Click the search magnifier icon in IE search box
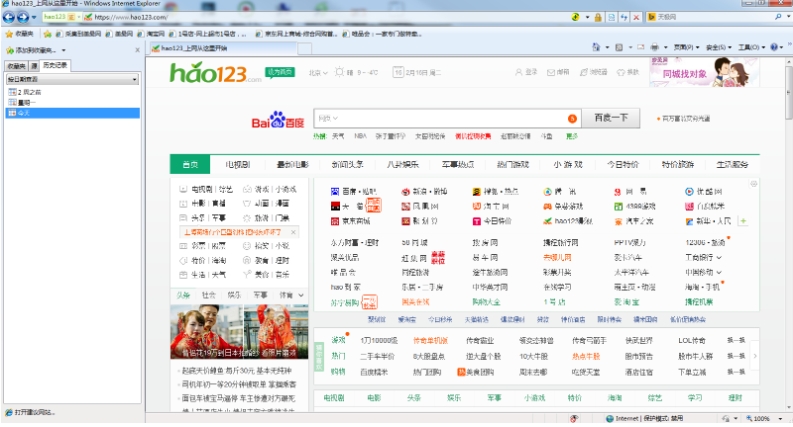The height and width of the screenshot is (427, 793). (778, 17)
